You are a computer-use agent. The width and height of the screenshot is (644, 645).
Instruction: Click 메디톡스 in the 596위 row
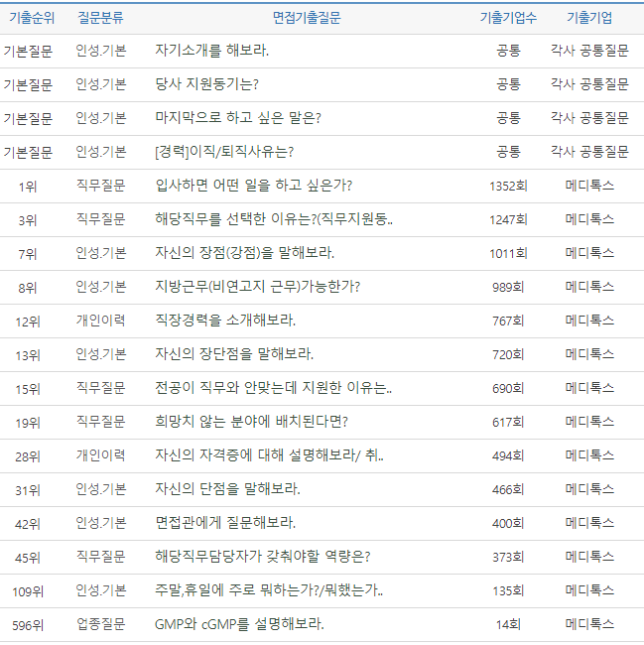(x=589, y=624)
